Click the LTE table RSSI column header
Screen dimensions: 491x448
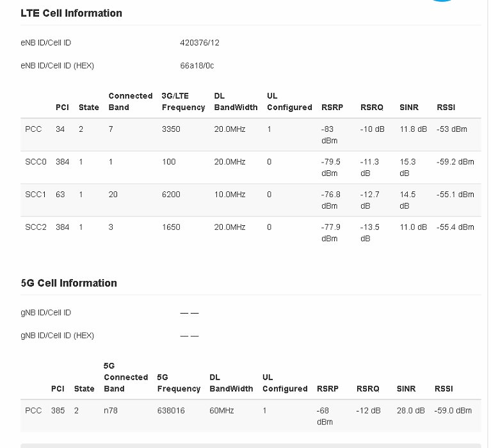pyautogui.click(x=446, y=108)
